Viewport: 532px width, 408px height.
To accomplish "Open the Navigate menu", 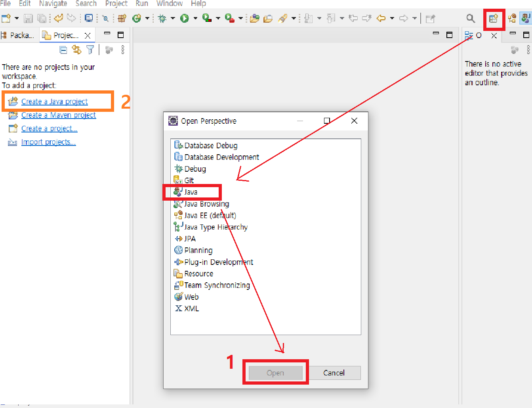I will click(x=53, y=4).
